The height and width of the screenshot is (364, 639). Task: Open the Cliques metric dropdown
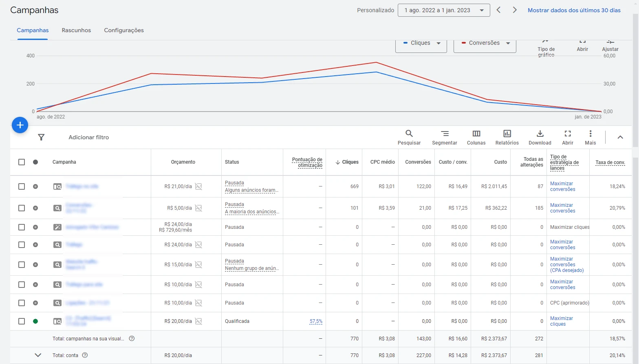(x=421, y=43)
